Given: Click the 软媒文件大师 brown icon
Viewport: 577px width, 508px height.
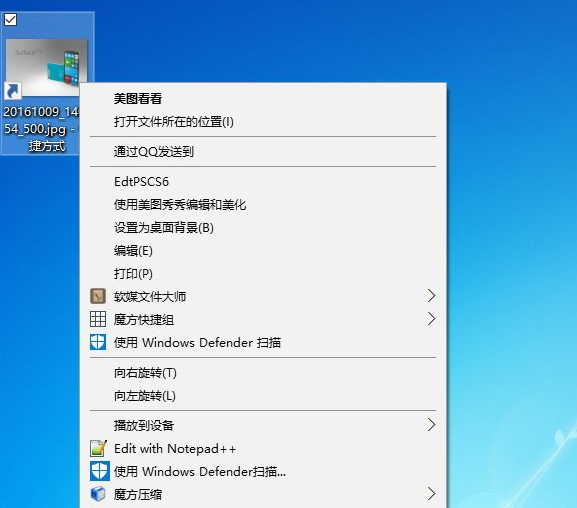Looking at the screenshot, I should pyautogui.click(x=98, y=296).
